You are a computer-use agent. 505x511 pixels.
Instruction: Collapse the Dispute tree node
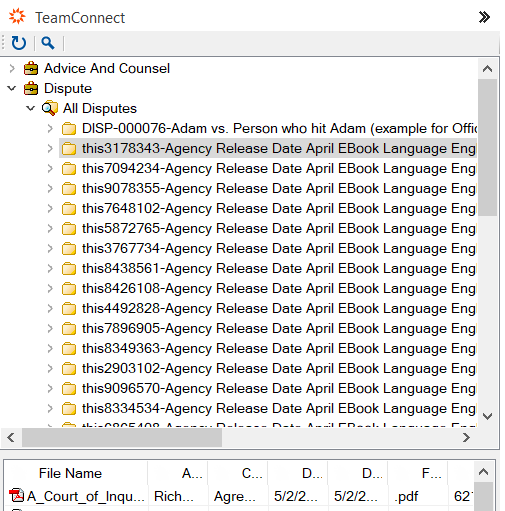tap(12, 88)
